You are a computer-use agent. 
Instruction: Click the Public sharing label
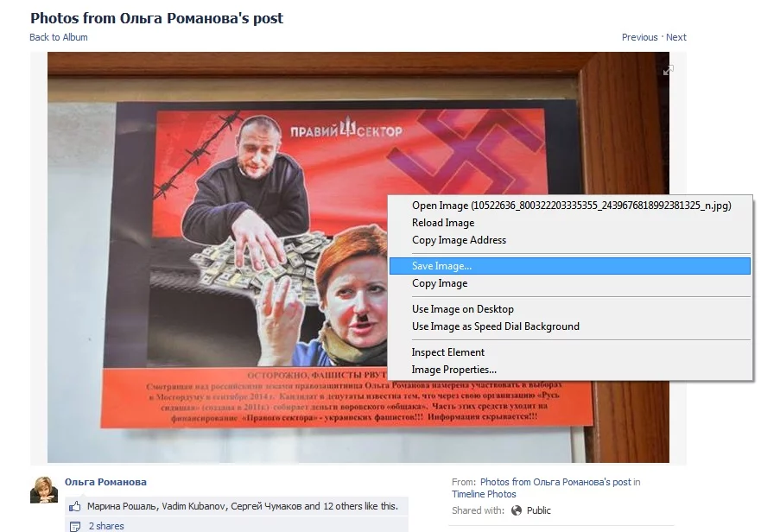(539, 510)
